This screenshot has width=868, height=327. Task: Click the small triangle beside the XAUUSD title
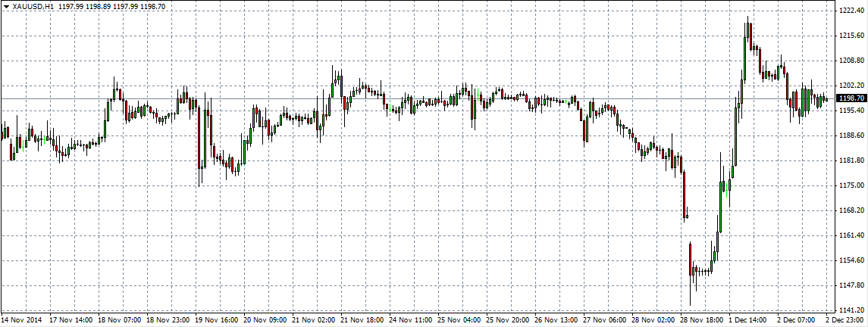[7, 6]
